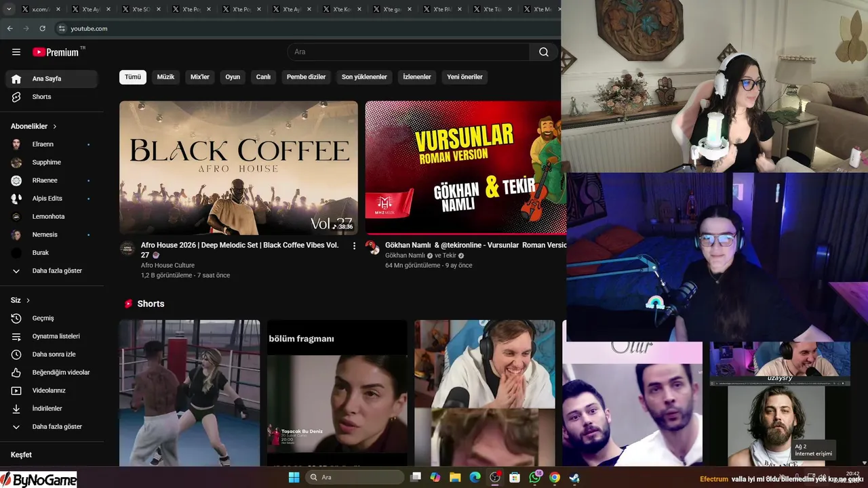Open Microsoft Edge from the taskbar

tap(475, 477)
